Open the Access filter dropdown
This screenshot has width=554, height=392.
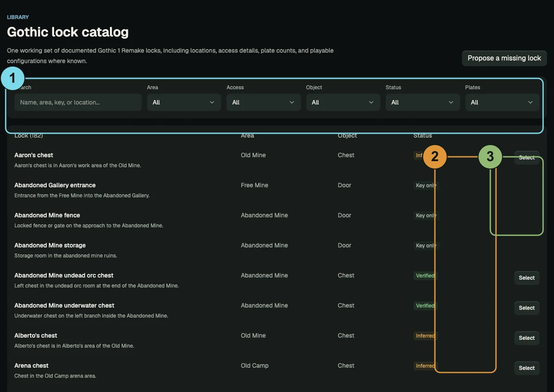point(264,102)
